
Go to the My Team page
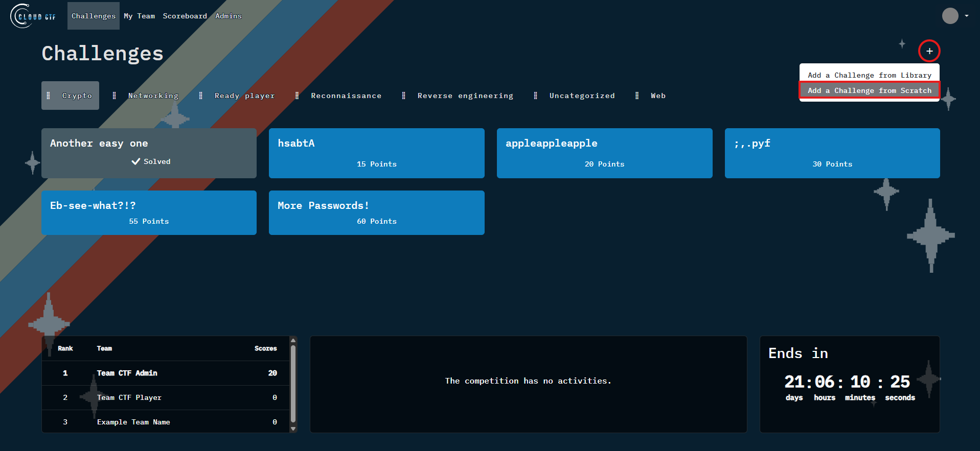click(x=139, y=16)
